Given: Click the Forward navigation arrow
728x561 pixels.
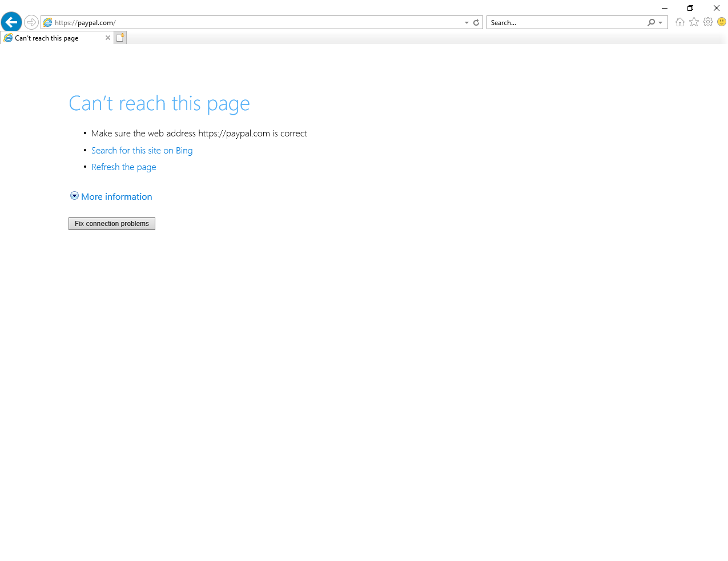Looking at the screenshot, I should pos(31,22).
